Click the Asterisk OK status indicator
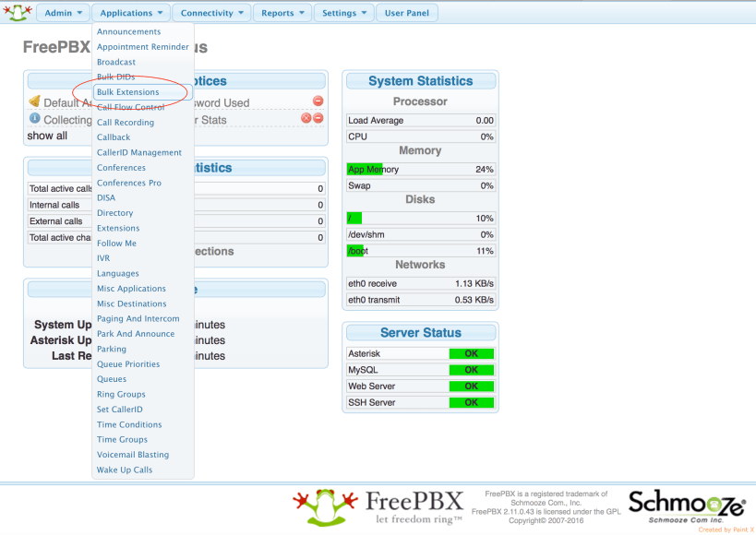 point(471,353)
